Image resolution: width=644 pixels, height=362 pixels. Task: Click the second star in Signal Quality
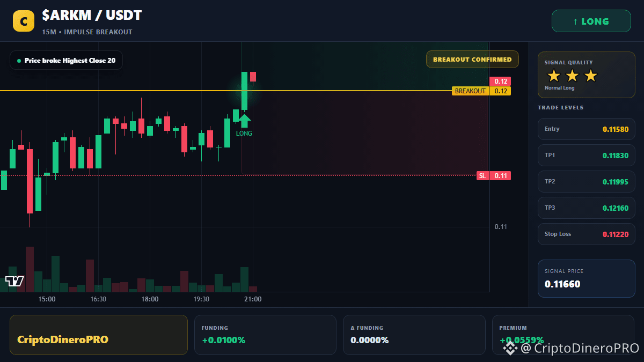click(x=572, y=76)
